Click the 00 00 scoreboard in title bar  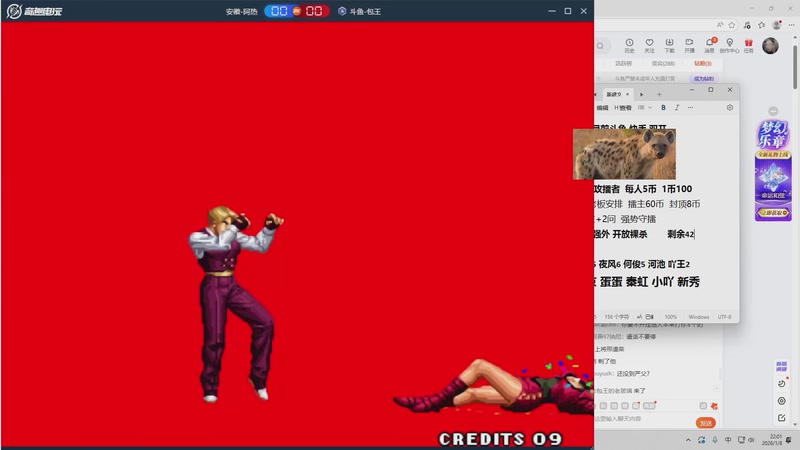tap(297, 11)
